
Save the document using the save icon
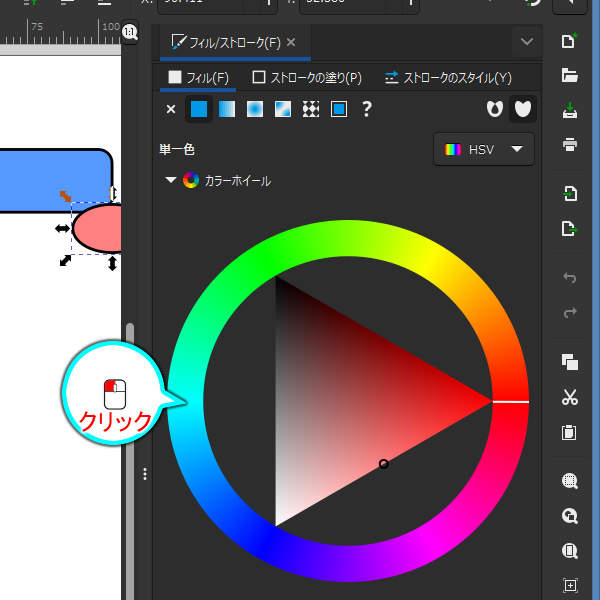pos(570,110)
